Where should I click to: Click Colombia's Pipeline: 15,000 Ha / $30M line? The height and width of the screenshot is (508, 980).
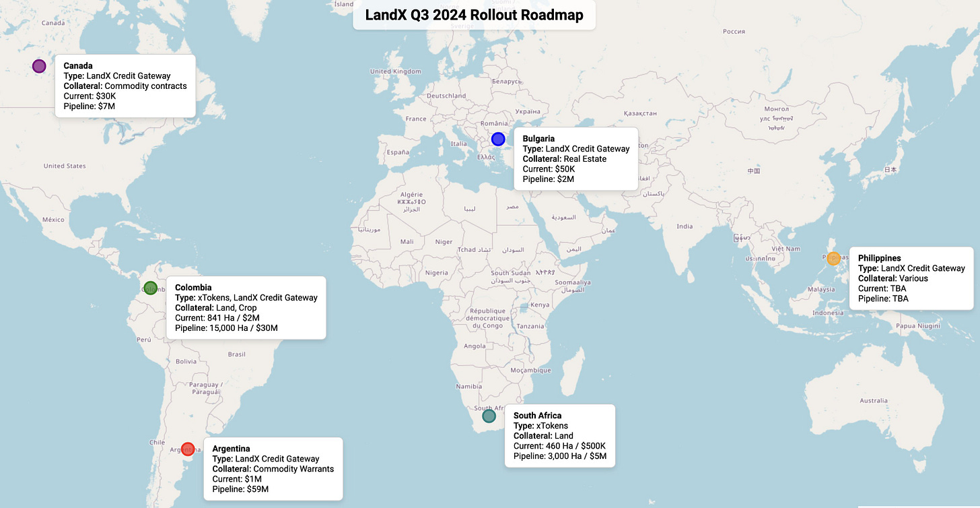pyautogui.click(x=226, y=328)
